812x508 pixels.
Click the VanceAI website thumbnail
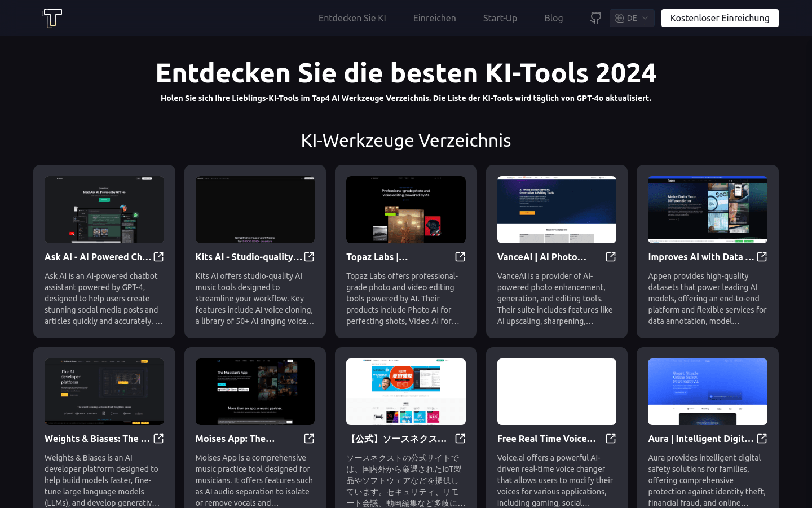coord(557,209)
